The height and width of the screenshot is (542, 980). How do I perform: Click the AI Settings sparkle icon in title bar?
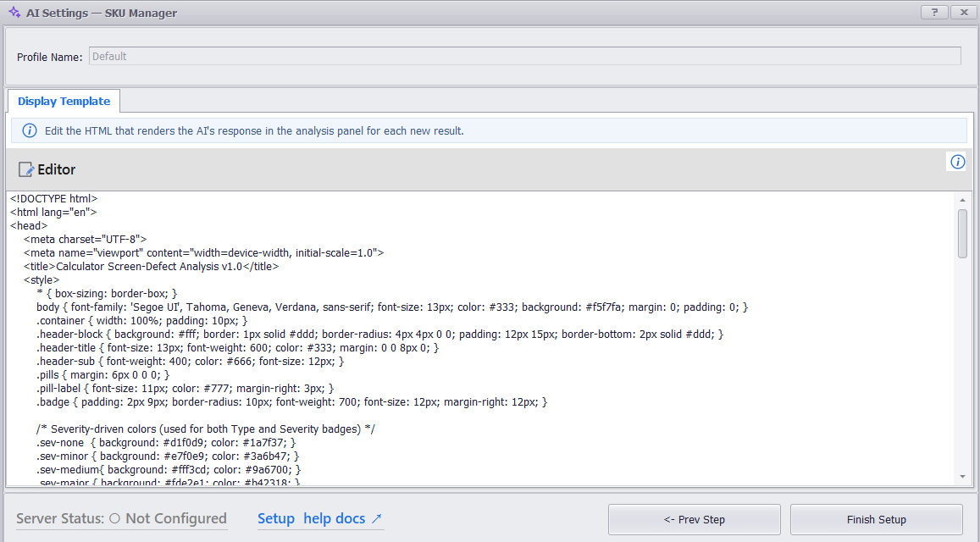14,13
